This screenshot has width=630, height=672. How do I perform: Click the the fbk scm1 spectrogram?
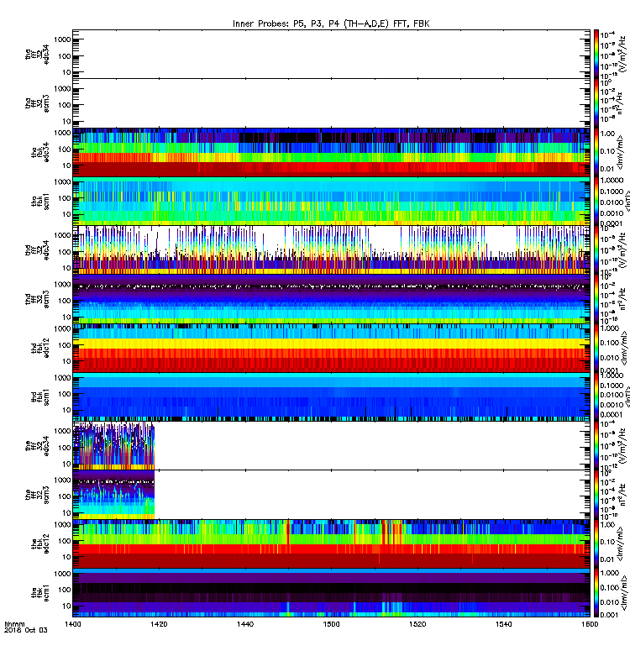pyautogui.click(x=331, y=593)
